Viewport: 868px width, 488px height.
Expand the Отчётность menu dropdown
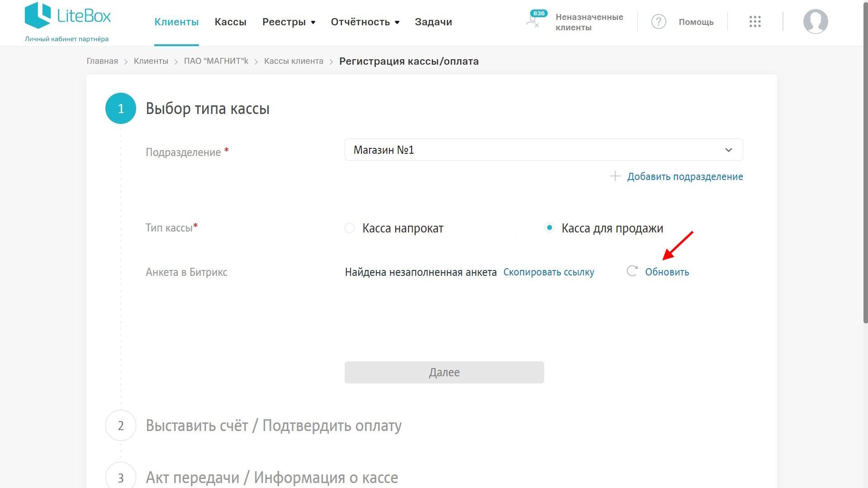(x=365, y=22)
